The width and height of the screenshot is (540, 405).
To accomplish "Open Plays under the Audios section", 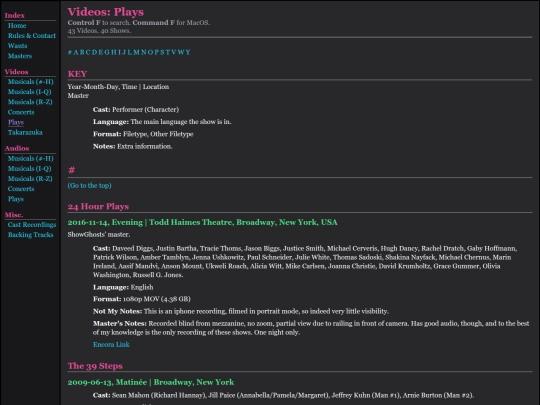I will [16, 199].
